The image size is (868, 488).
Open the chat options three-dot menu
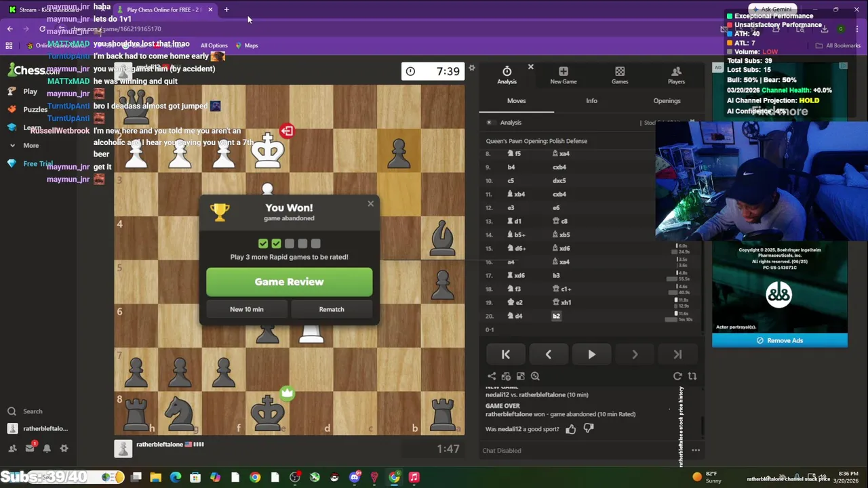[696, 450]
